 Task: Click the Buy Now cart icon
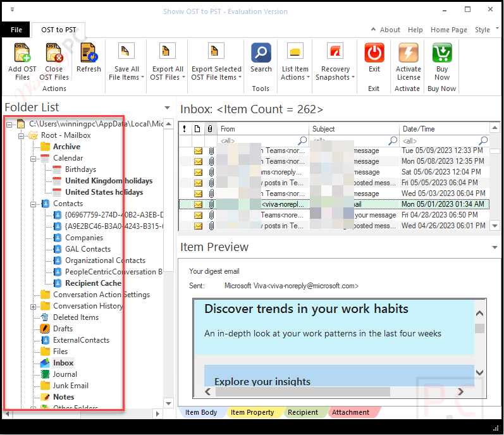[x=442, y=53]
